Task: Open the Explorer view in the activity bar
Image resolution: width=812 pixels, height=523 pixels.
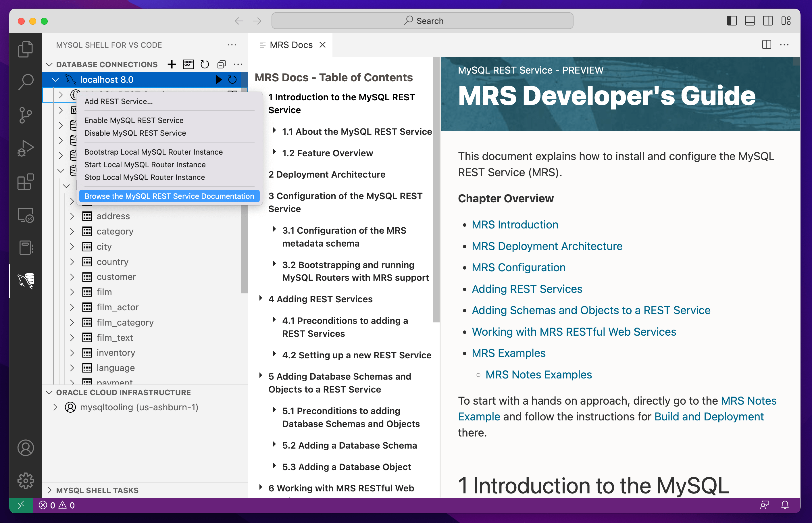Action: tap(26, 49)
